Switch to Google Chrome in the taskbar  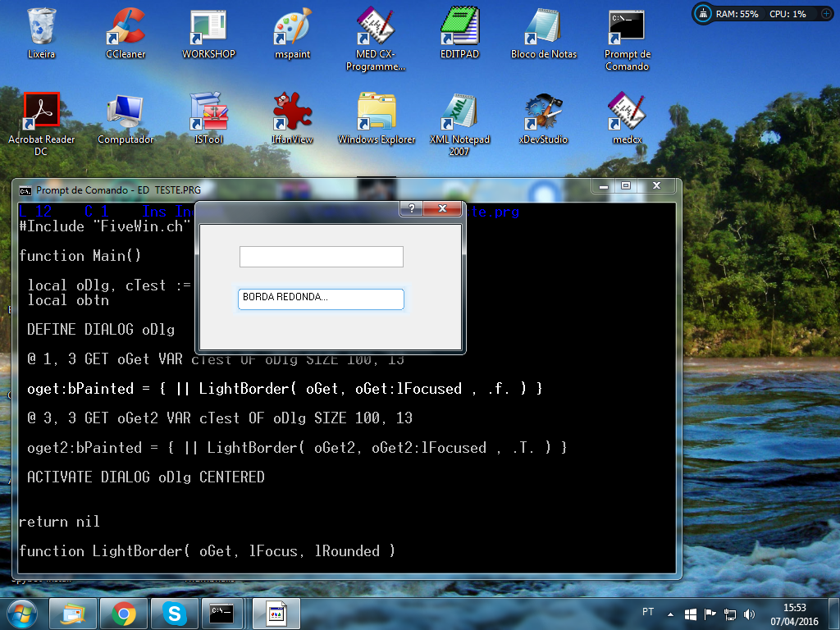coord(124,614)
